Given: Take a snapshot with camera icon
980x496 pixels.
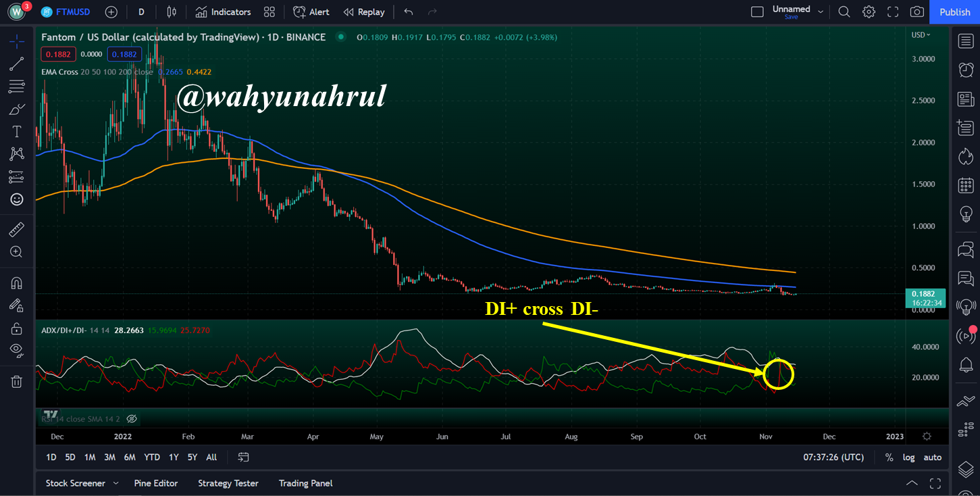Looking at the screenshot, I should pyautogui.click(x=917, y=11).
